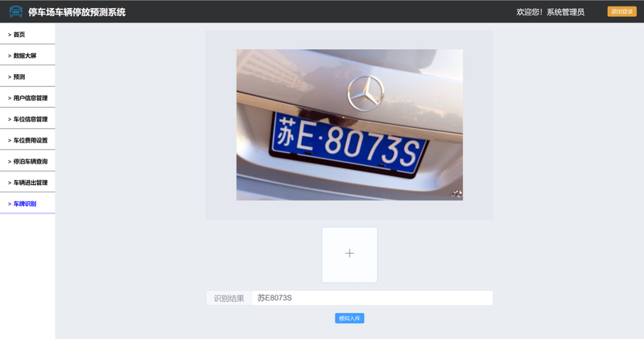Select the active 车牌识别 menu item
This screenshot has height=339, width=644.
click(27, 204)
